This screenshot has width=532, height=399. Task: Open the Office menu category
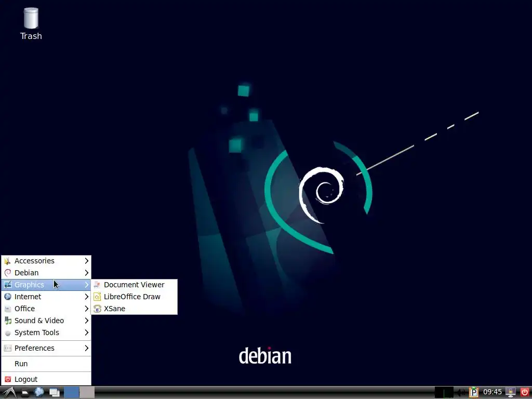click(46, 309)
